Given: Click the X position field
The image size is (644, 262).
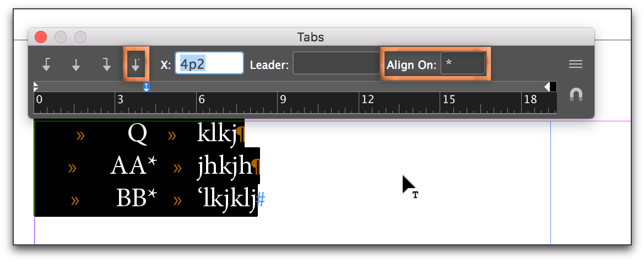Looking at the screenshot, I should coord(209,64).
